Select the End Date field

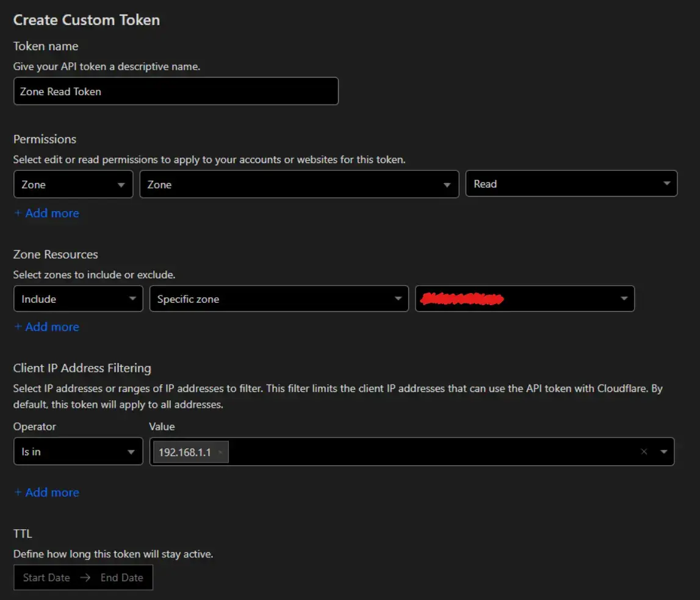122,577
